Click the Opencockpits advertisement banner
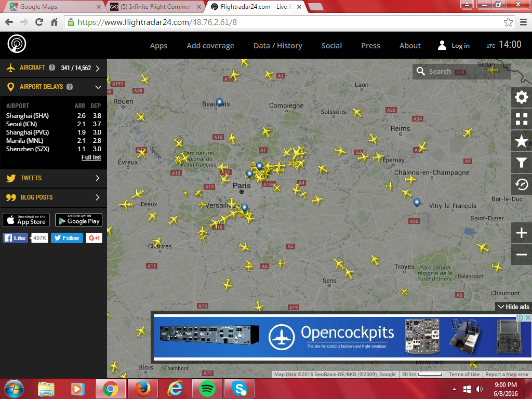The width and height of the screenshot is (532, 399). click(342, 337)
